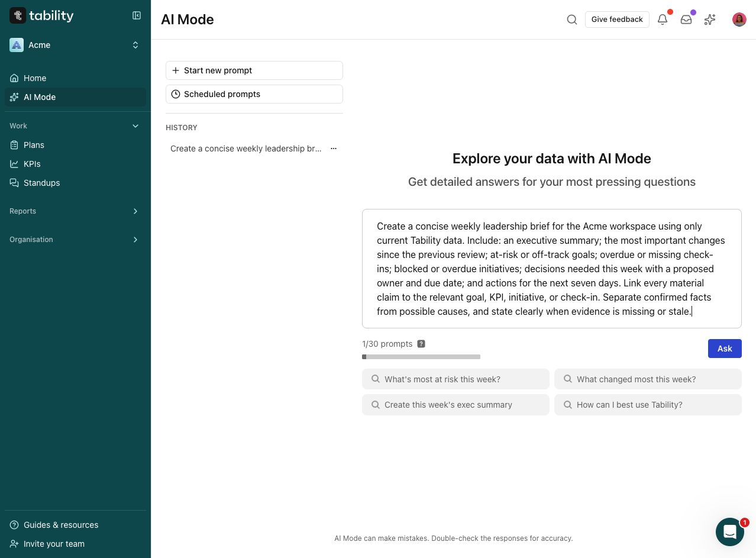Viewport: 756px width, 558px height.
Task: Click the Standups chat icon
Action: (x=14, y=183)
